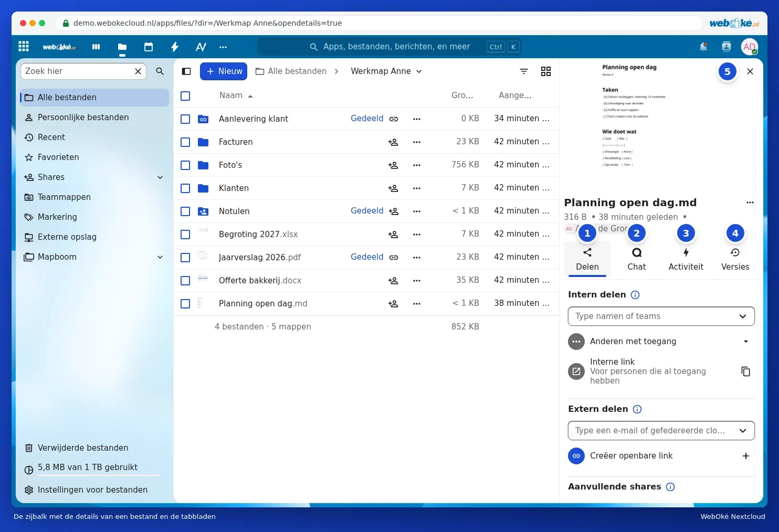Click share icon for Facturen folder
Screen dimensions: 779x532
tap(393, 142)
